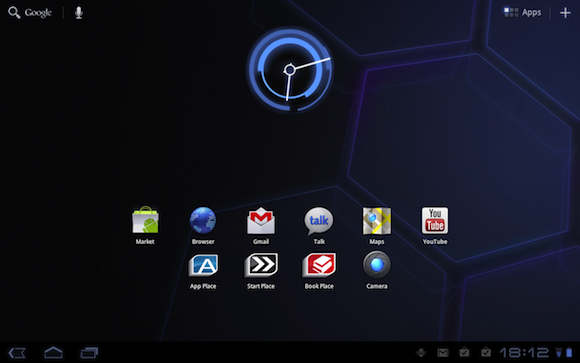Open Gmail from the home screen
The width and height of the screenshot is (580, 363).
(x=261, y=225)
